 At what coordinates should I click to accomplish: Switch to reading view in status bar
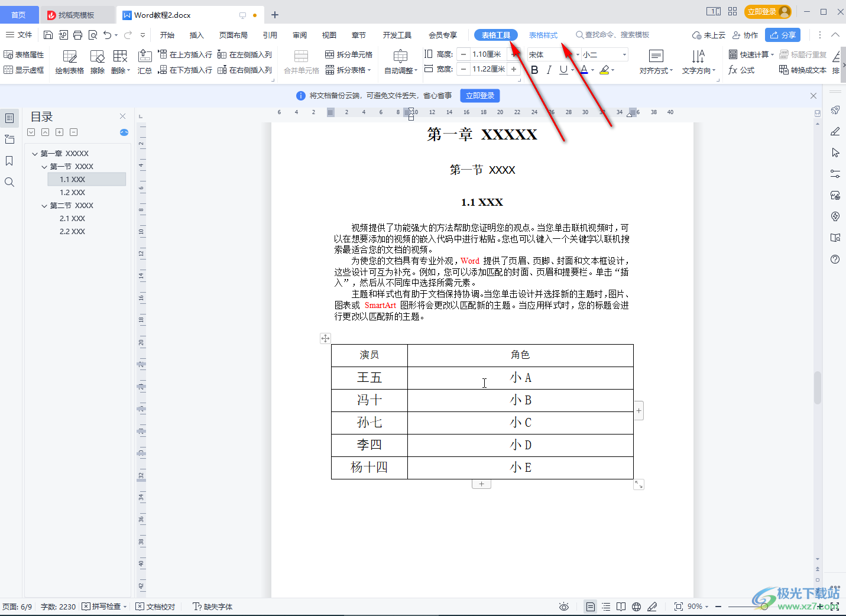[x=621, y=607]
